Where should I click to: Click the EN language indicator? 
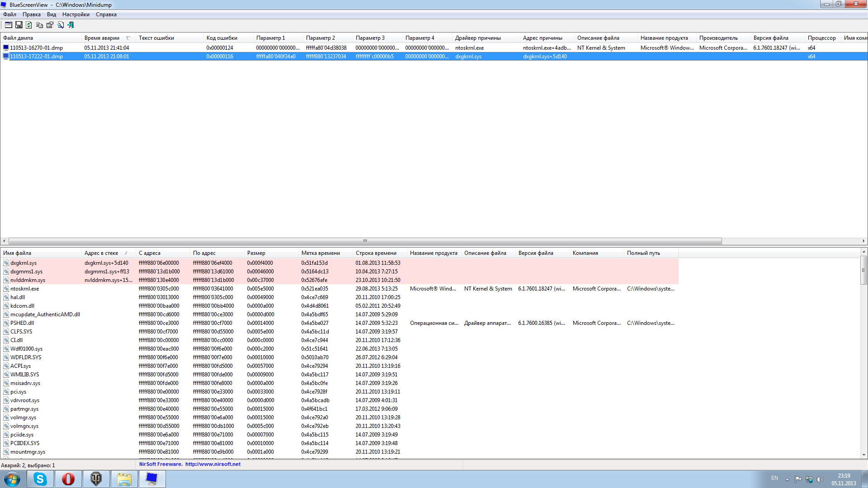point(774,478)
